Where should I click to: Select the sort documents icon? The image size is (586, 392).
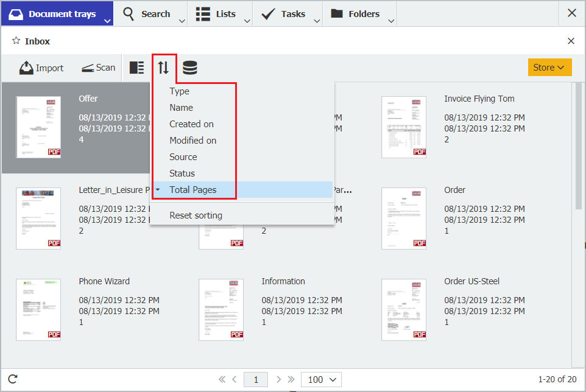coord(164,68)
